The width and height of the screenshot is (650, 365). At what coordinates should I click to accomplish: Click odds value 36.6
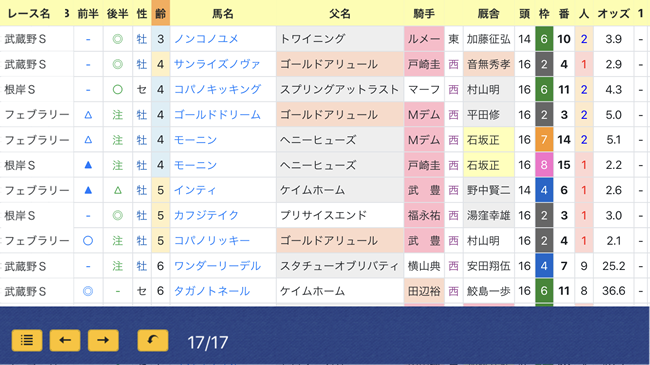pyautogui.click(x=614, y=291)
